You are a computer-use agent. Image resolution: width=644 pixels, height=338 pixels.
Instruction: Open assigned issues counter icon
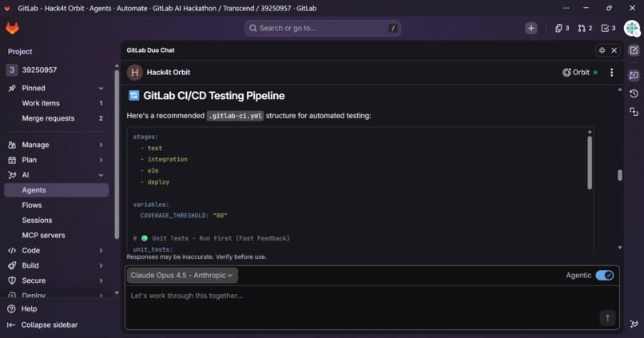pyautogui.click(x=562, y=28)
